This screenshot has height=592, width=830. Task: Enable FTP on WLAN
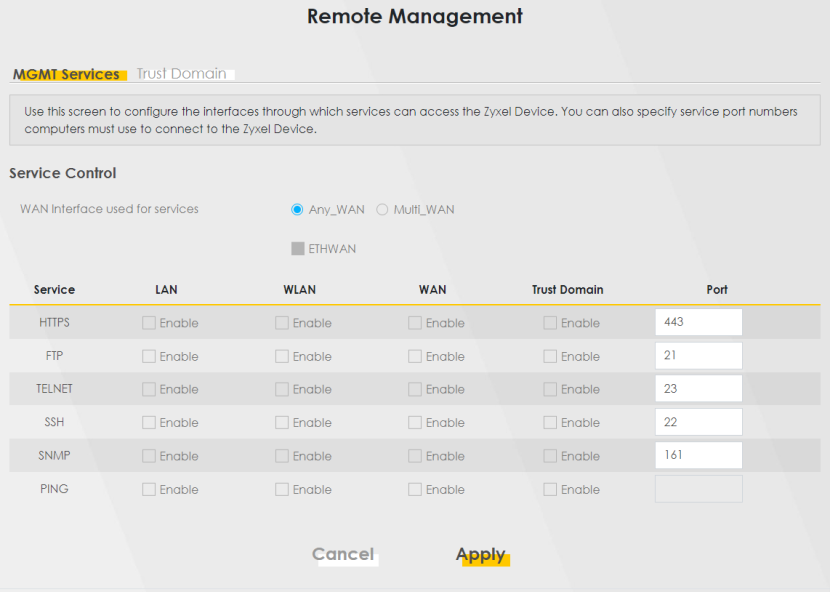coord(282,356)
